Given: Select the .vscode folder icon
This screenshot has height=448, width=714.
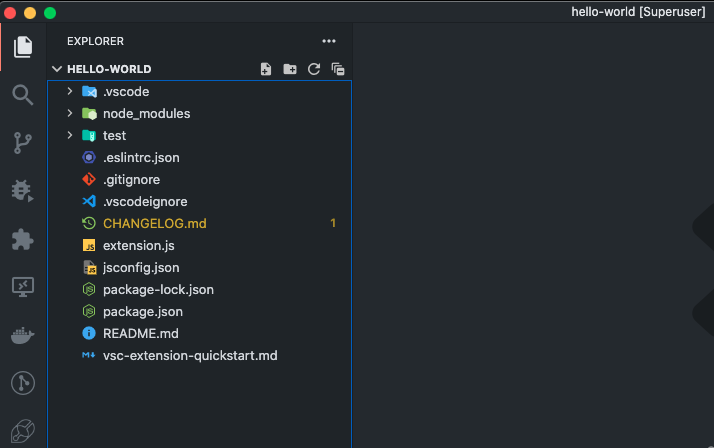Looking at the screenshot, I should click(x=89, y=92).
